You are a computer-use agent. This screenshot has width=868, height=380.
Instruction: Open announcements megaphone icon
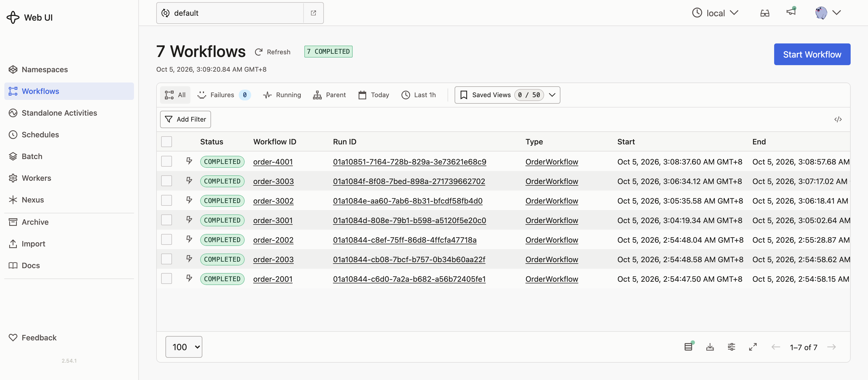pyautogui.click(x=791, y=12)
